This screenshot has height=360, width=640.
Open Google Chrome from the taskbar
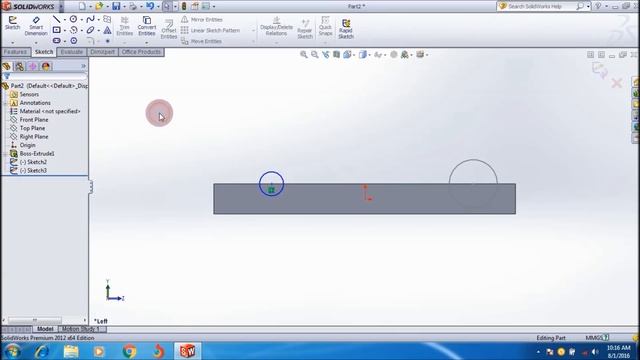click(129, 351)
